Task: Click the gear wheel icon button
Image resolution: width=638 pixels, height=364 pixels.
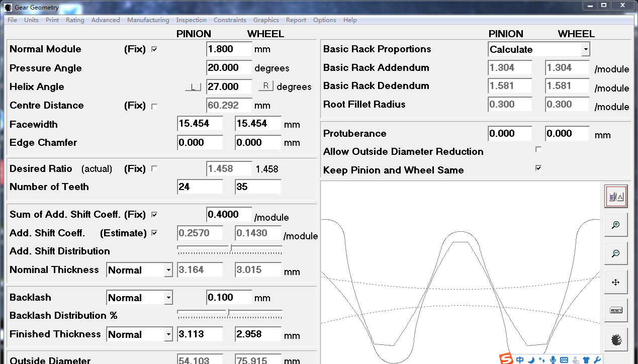Action: click(615, 339)
